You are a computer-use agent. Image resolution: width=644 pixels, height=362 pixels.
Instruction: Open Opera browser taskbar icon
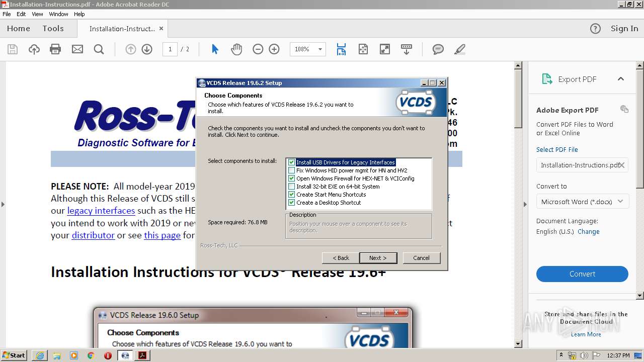(108, 355)
